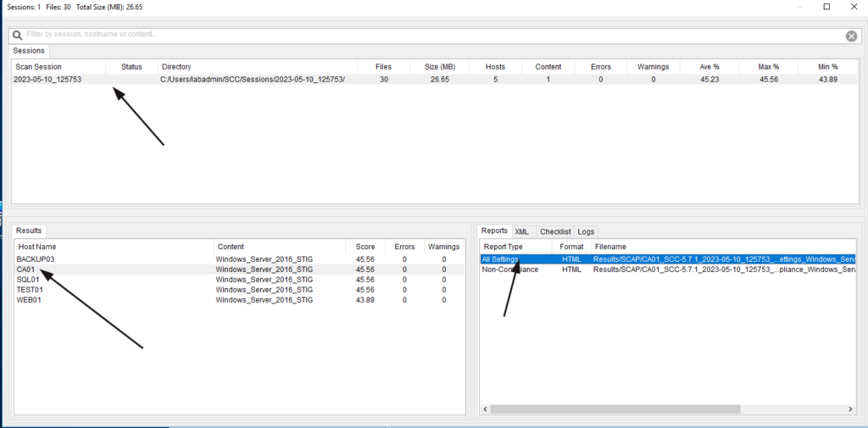Viewport: 868px width, 428px height.
Task: Click the search magnifier icon in filter bar
Action: click(x=18, y=36)
